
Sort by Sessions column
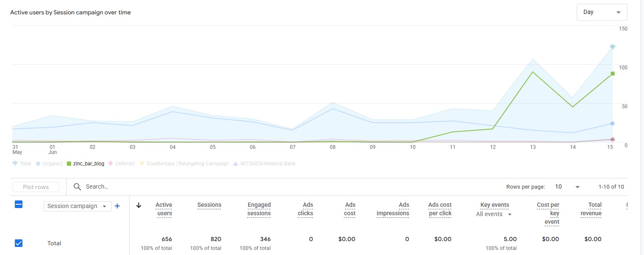(209, 205)
